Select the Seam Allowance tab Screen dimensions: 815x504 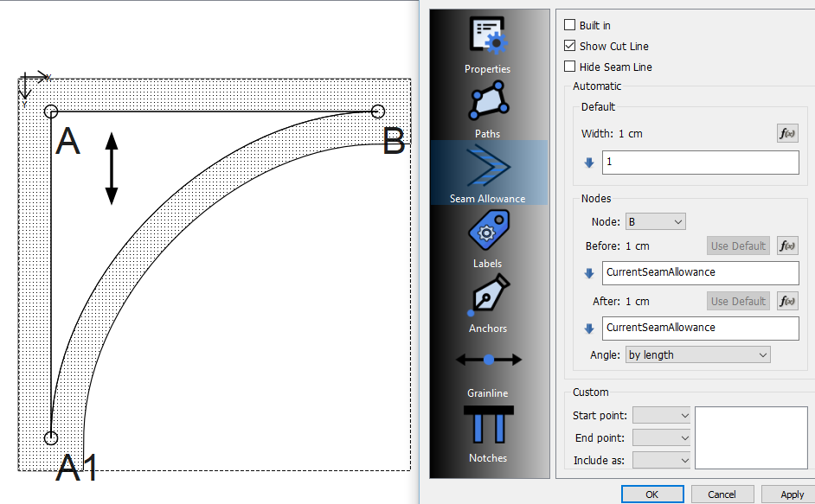488,172
